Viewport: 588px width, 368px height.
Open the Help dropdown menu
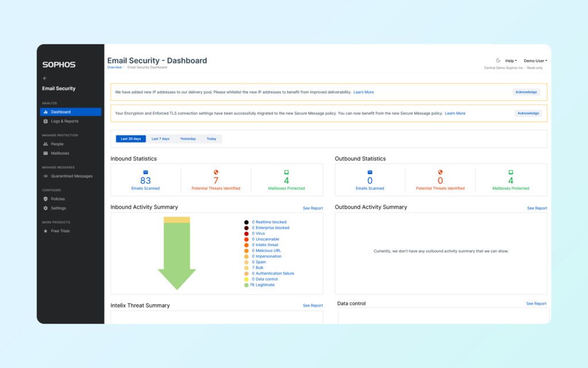510,60
